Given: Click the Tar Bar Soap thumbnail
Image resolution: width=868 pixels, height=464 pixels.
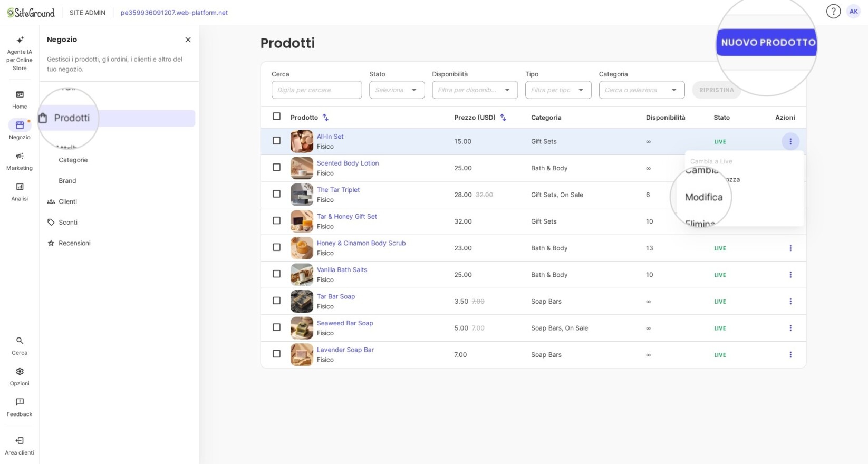Looking at the screenshot, I should coord(302,302).
